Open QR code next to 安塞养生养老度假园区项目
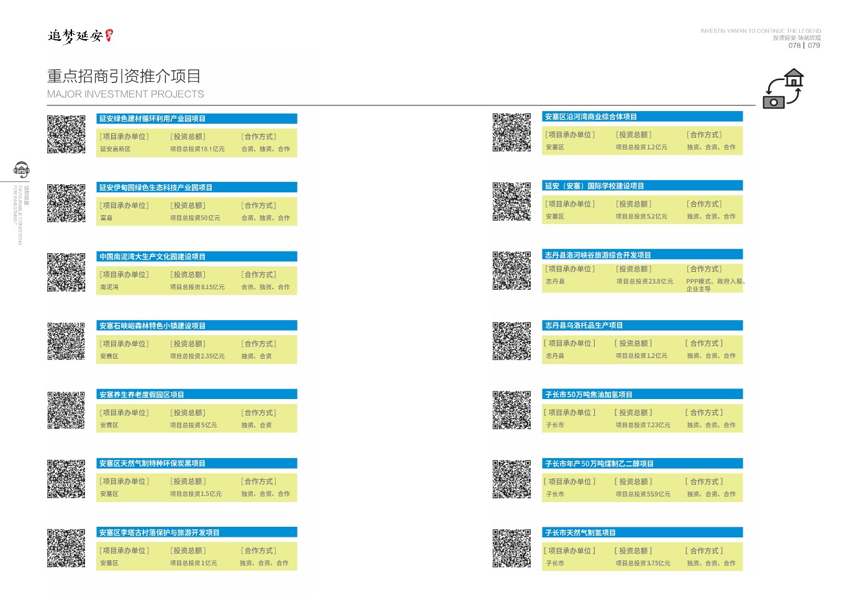This screenshot has width=868, height=610. [66, 410]
